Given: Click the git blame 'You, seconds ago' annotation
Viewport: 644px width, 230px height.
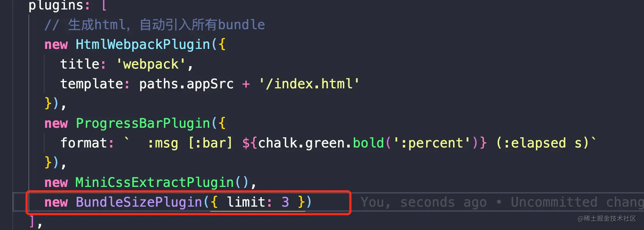Looking at the screenshot, I should point(423,202).
